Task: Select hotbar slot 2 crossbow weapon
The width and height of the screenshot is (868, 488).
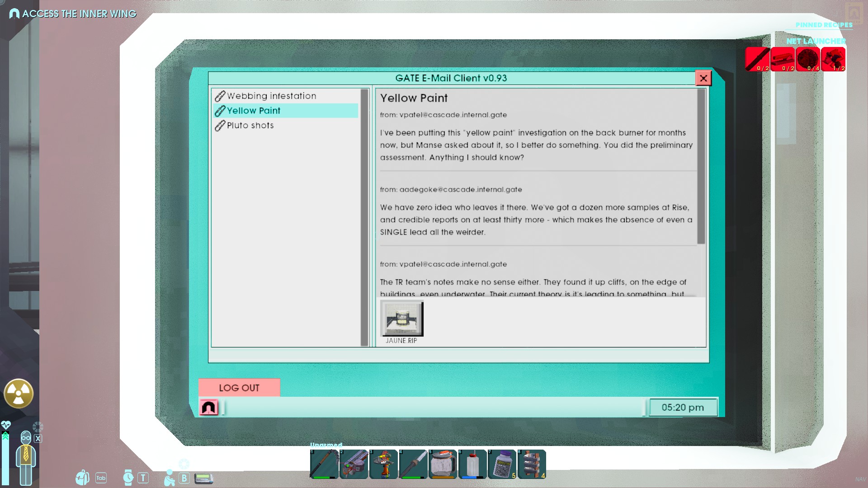Action: [354, 464]
